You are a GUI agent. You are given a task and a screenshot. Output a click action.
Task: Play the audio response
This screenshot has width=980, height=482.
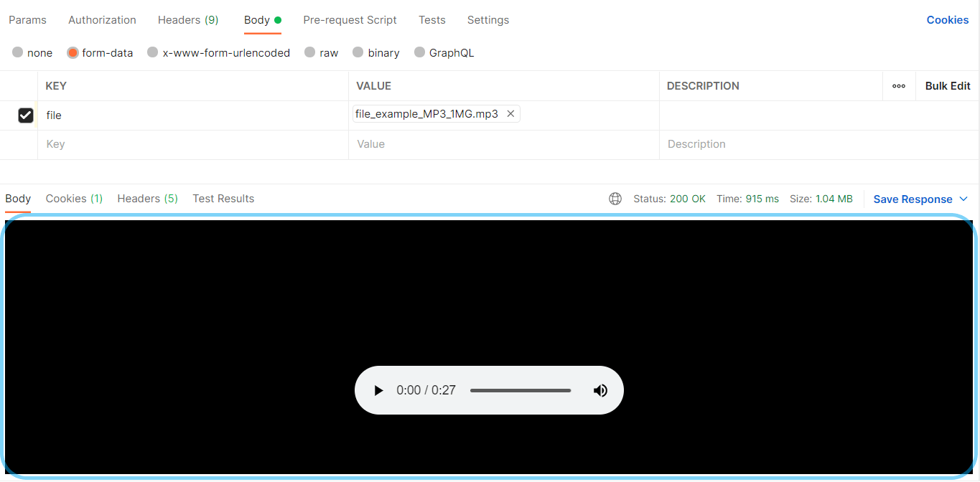pos(378,390)
